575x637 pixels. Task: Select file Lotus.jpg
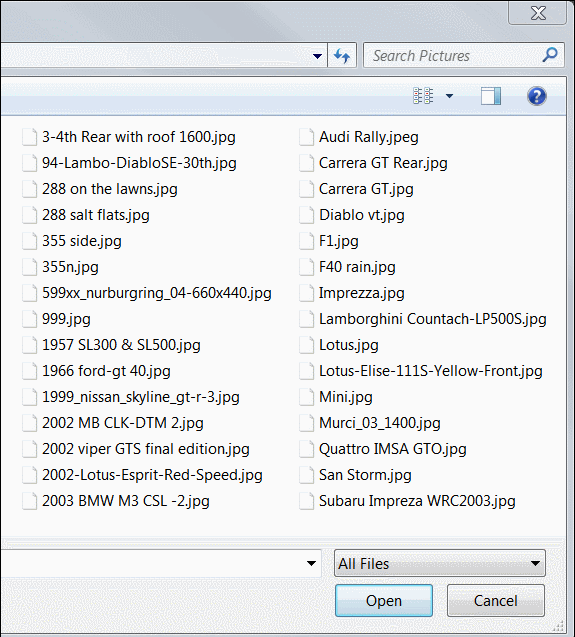tap(339, 345)
